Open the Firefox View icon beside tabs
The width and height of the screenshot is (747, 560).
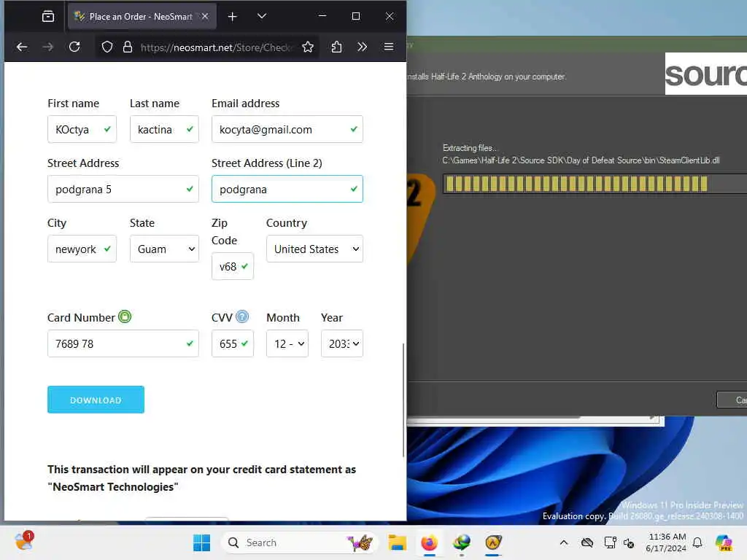(x=48, y=16)
